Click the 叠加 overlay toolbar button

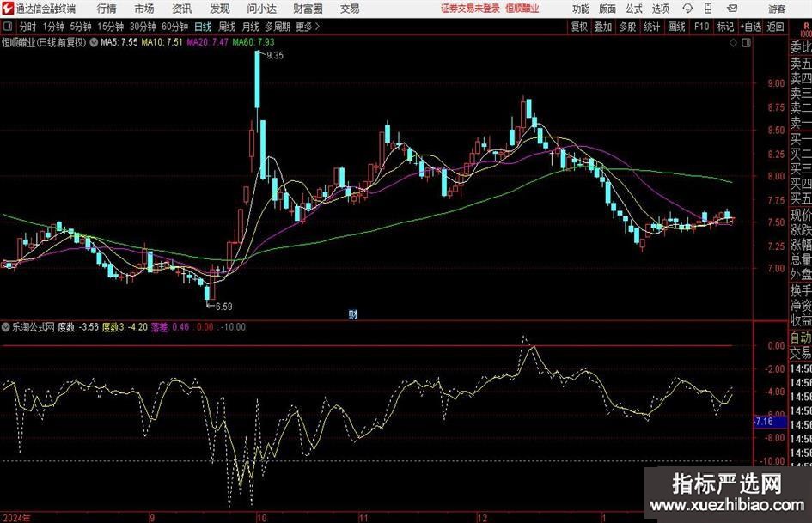pos(603,27)
